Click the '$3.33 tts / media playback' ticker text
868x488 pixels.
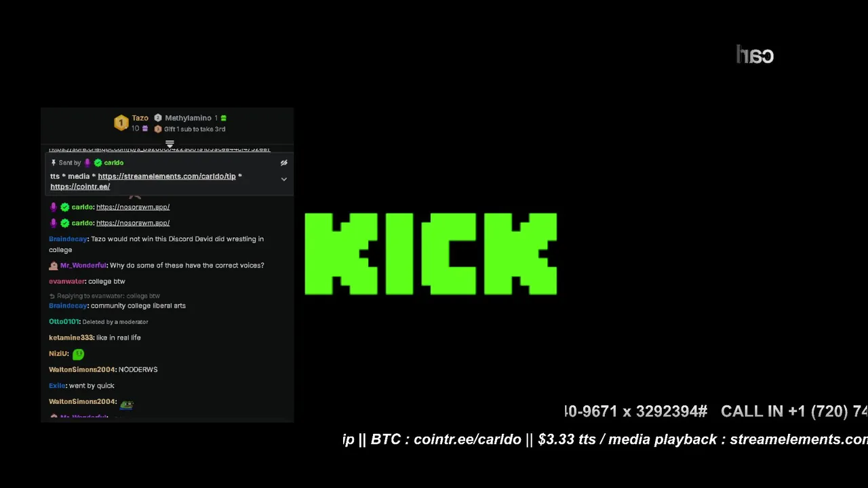(x=628, y=440)
